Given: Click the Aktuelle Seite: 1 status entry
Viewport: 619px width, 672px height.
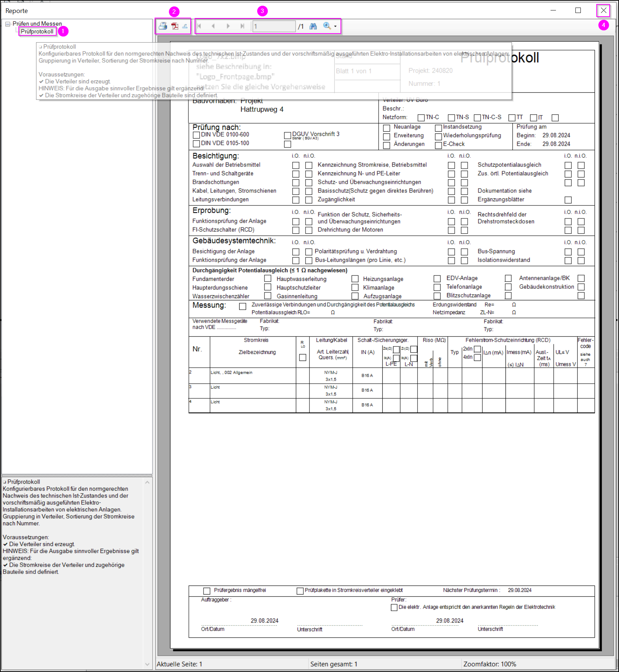Looking at the screenshot, I should (x=179, y=664).
